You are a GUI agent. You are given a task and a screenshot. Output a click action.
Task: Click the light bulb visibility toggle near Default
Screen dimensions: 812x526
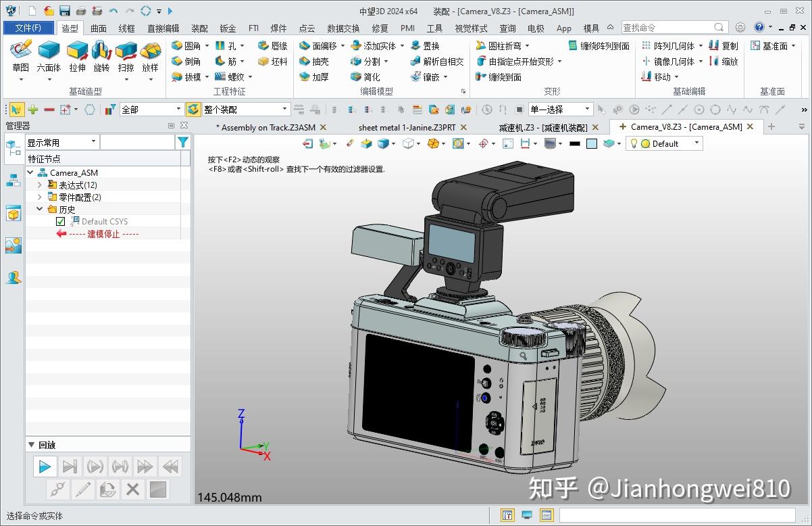point(634,143)
